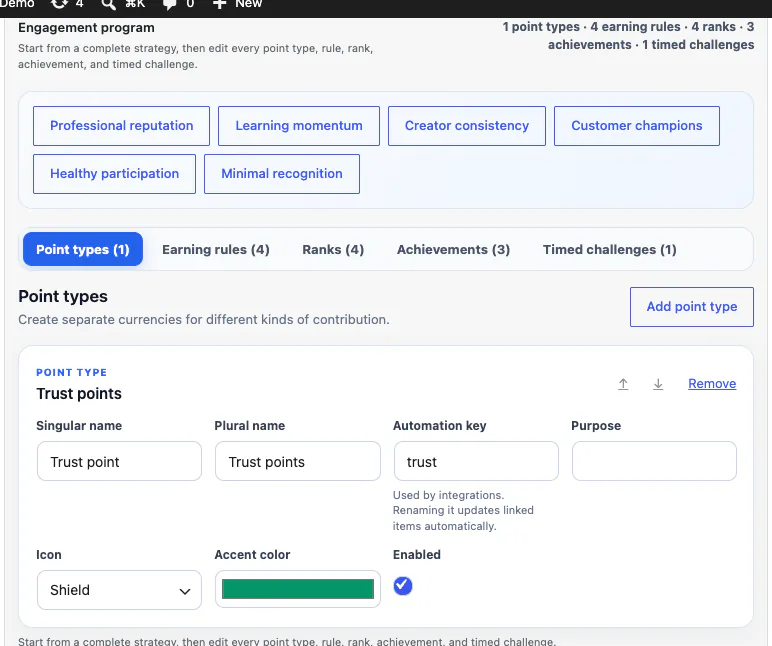Open comments bubble in the admin bar
Viewport: 772px width, 646px height.
click(169, 4)
